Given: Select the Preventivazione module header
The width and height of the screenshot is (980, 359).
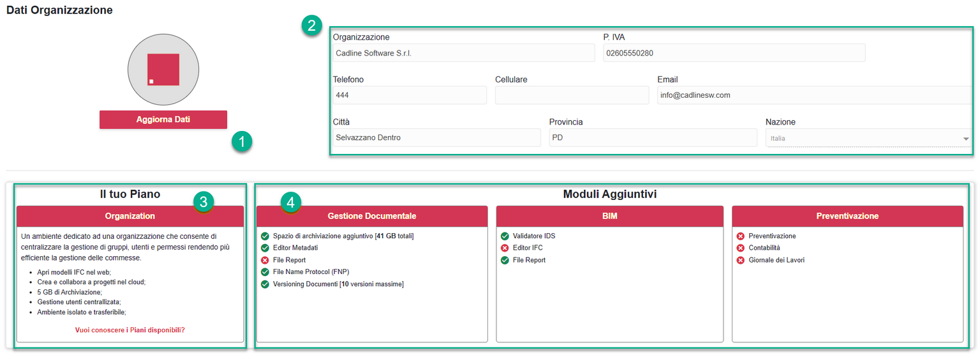Looking at the screenshot, I should tap(847, 216).
